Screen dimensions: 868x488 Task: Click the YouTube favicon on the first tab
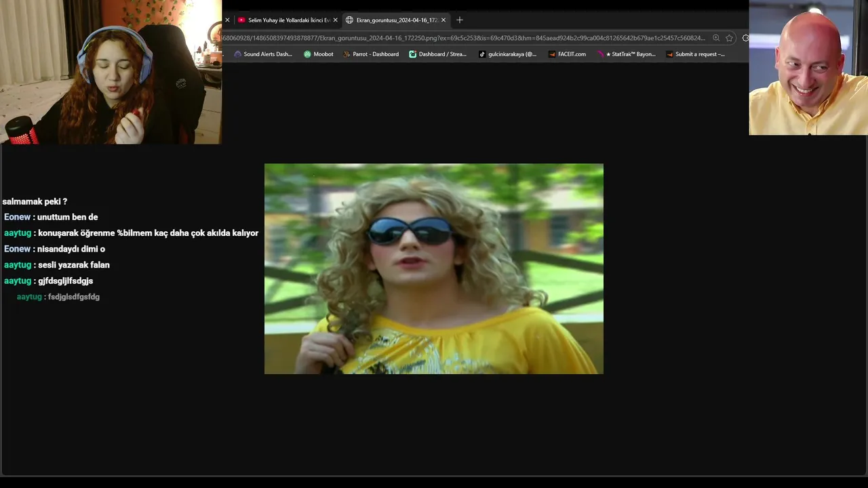click(x=241, y=20)
